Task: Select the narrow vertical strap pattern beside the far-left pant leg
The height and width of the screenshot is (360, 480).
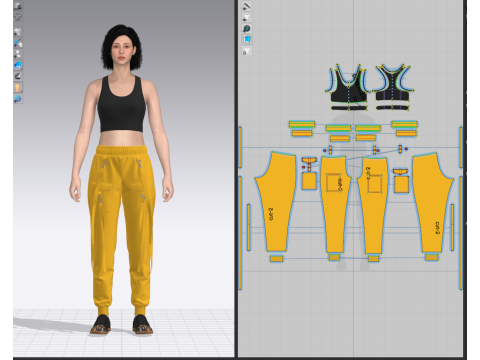Action: [249, 227]
